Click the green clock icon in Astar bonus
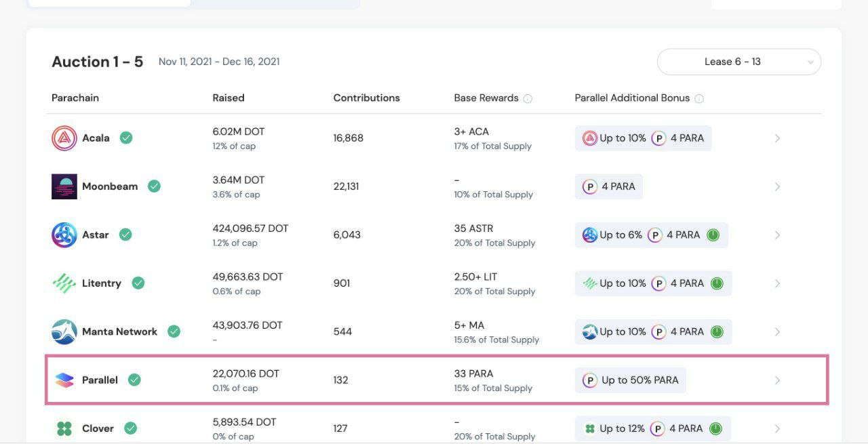Viewport: 868px width, 444px height. pos(713,235)
